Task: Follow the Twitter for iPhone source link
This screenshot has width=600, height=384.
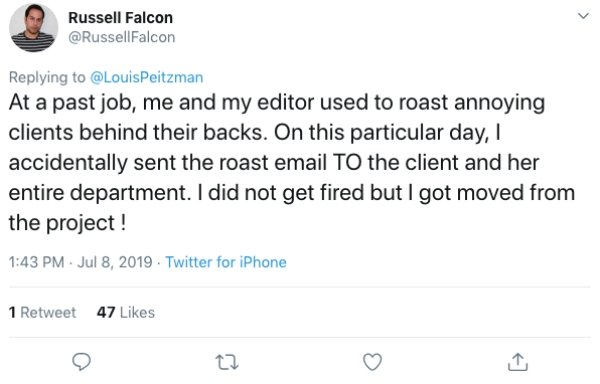Action: click(x=226, y=262)
